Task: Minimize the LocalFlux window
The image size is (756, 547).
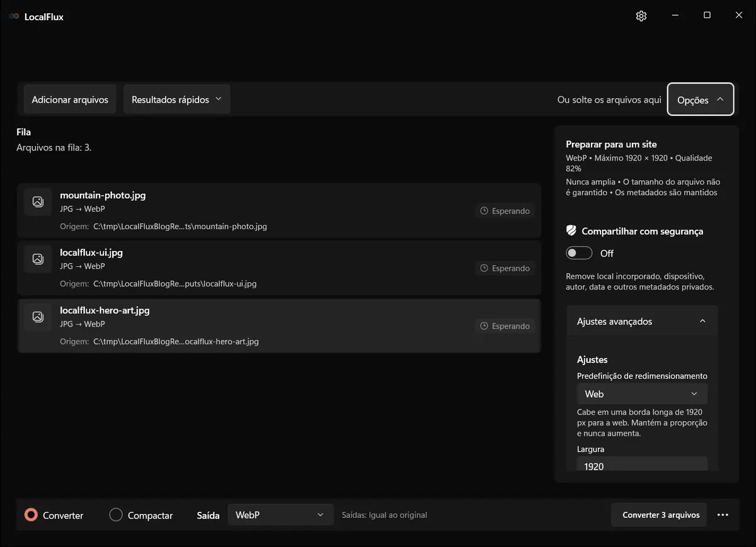Action: (x=675, y=16)
